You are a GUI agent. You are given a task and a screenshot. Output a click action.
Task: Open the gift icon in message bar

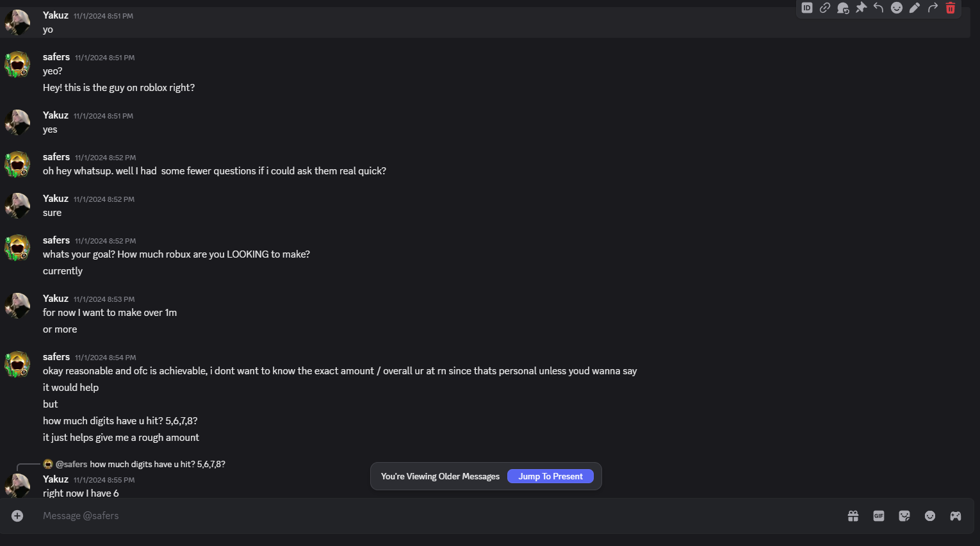point(853,516)
